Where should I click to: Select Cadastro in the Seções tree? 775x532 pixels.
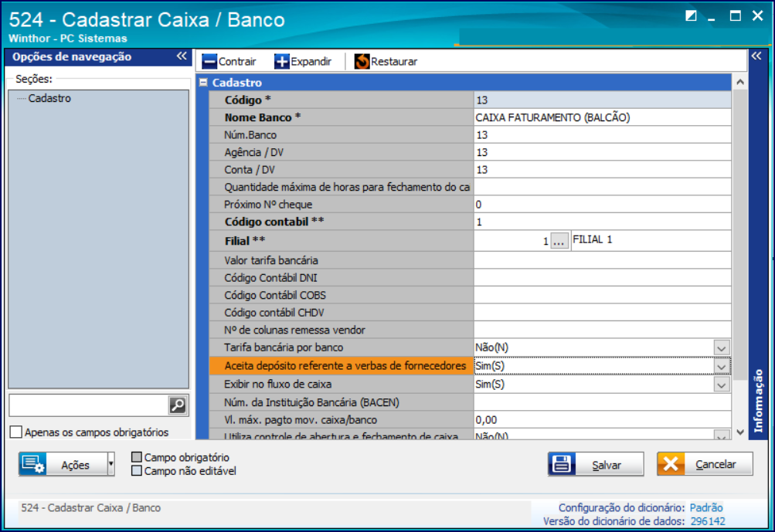(x=49, y=98)
